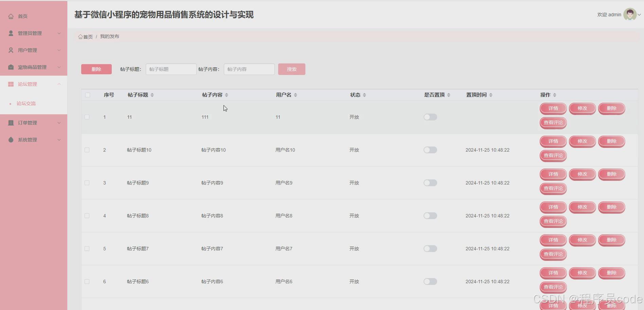Screen dimensions: 644x310
Task: Click the home icon in the breadcrumb
Action: point(80,36)
